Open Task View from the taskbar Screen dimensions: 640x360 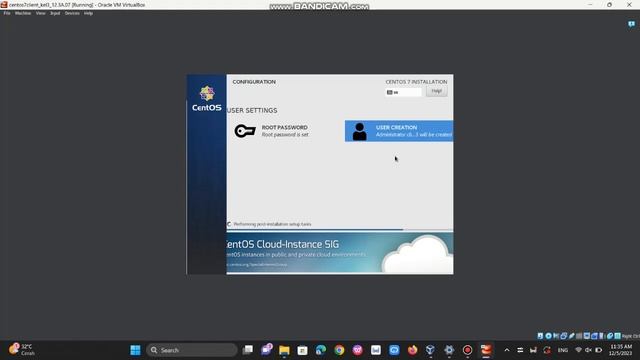tap(248, 350)
